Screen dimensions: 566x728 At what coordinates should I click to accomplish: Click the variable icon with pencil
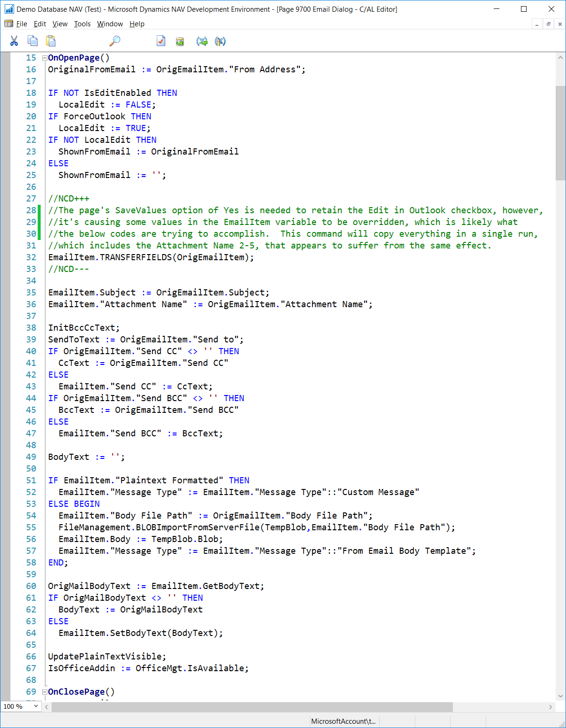220,41
